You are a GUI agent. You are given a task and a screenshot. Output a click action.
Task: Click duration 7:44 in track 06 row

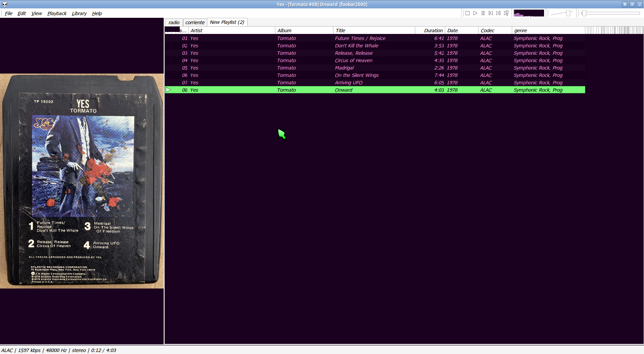pyautogui.click(x=439, y=75)
